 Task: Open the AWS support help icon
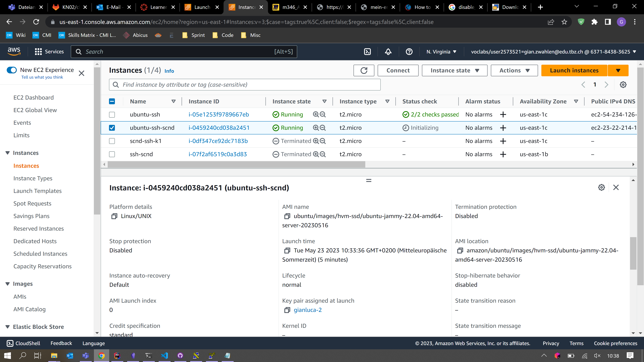409,52
